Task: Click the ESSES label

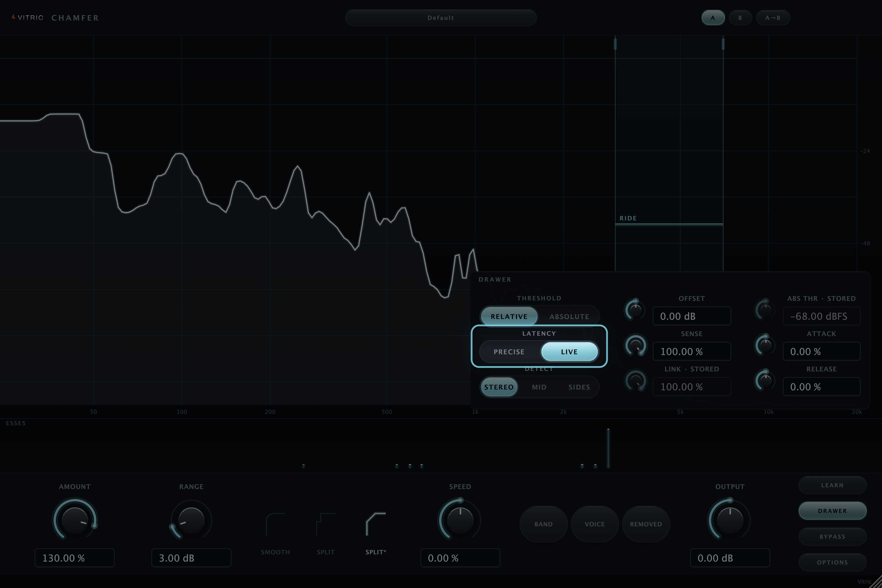Action: click(x=16, y=423)
